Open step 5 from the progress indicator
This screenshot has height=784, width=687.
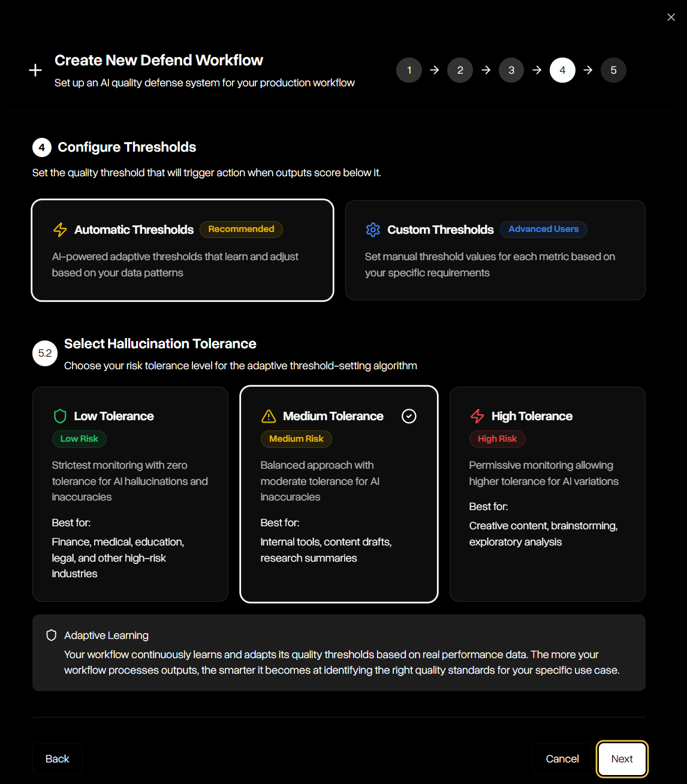(x=613, y=70)
